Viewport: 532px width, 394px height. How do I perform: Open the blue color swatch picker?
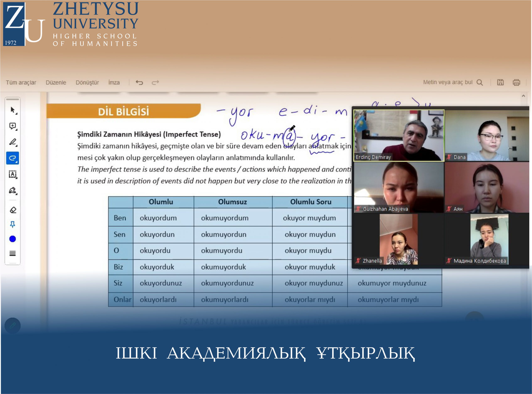click(x=13, y=239)
